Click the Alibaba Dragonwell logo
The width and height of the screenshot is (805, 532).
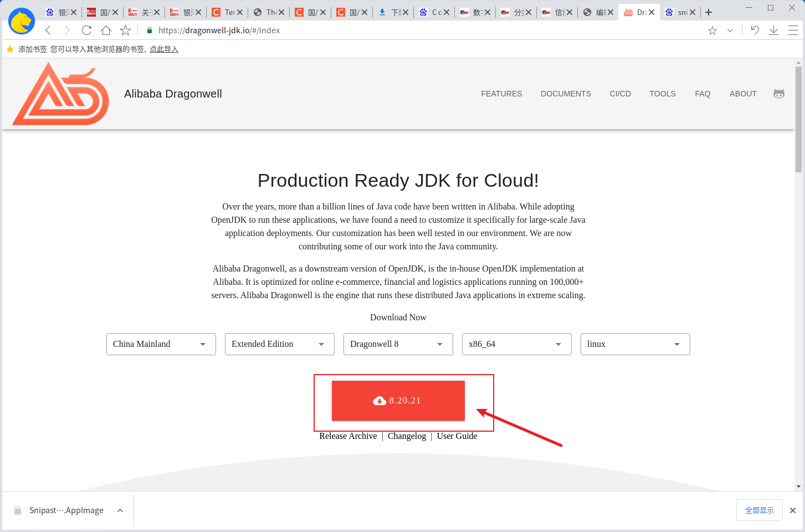61,94
